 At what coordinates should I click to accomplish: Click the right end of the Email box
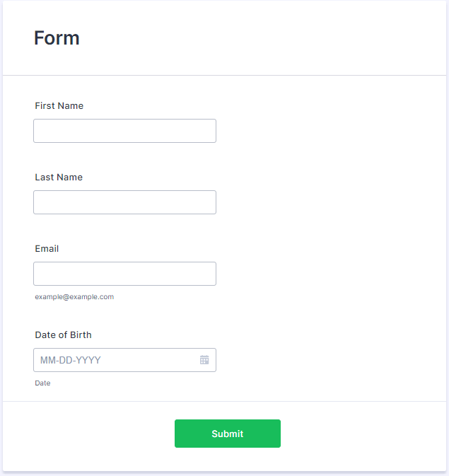point(211,274)
